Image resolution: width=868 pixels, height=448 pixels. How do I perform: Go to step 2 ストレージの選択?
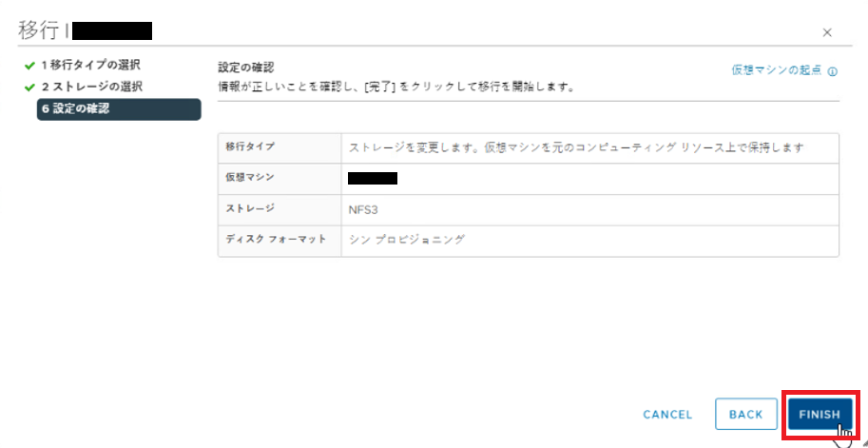92,87
